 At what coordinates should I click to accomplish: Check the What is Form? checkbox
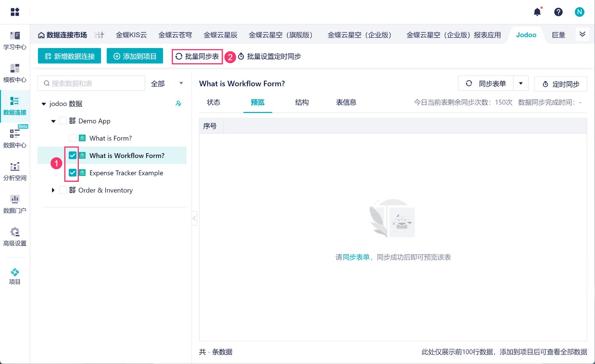[x=73, y=138]
